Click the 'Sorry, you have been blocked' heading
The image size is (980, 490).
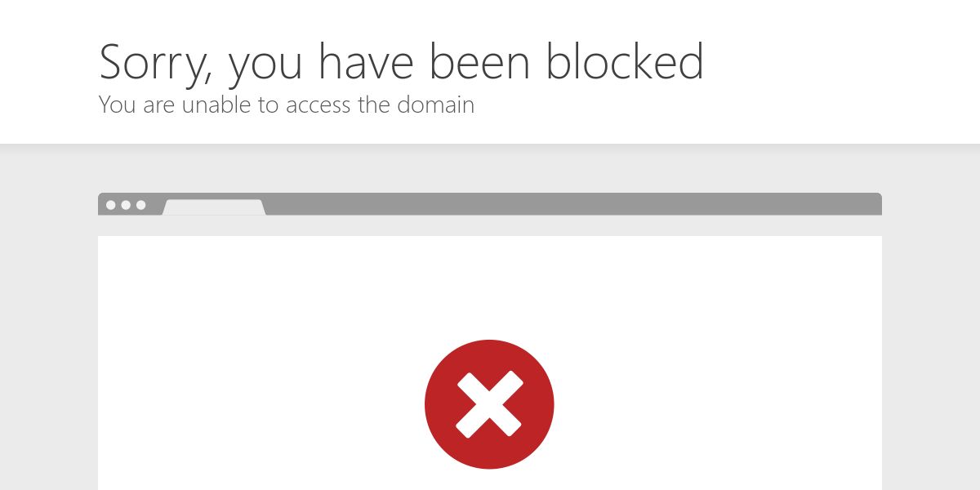(x=401, y=63)
